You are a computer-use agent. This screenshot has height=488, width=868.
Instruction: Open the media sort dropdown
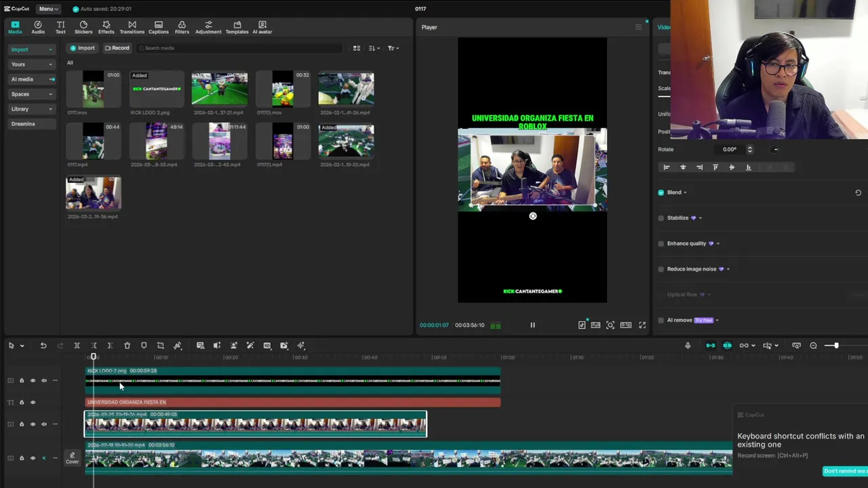pos(374,48)
